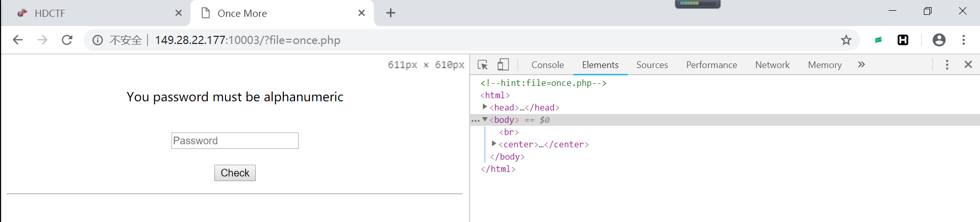
Task: Switch to the Network tab
Action: pyautogui.click(x=772, y=65)
